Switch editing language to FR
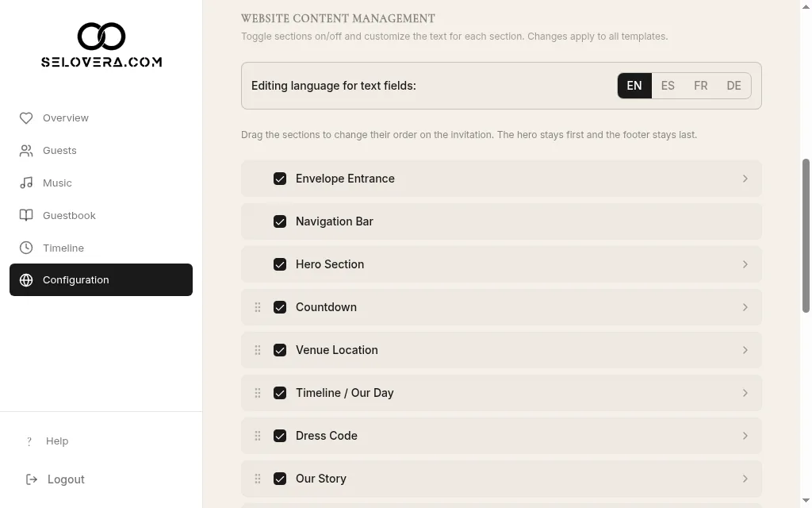The height and width of the screenshot is (508, 812). pyautogui.click(x=701, y=86)
